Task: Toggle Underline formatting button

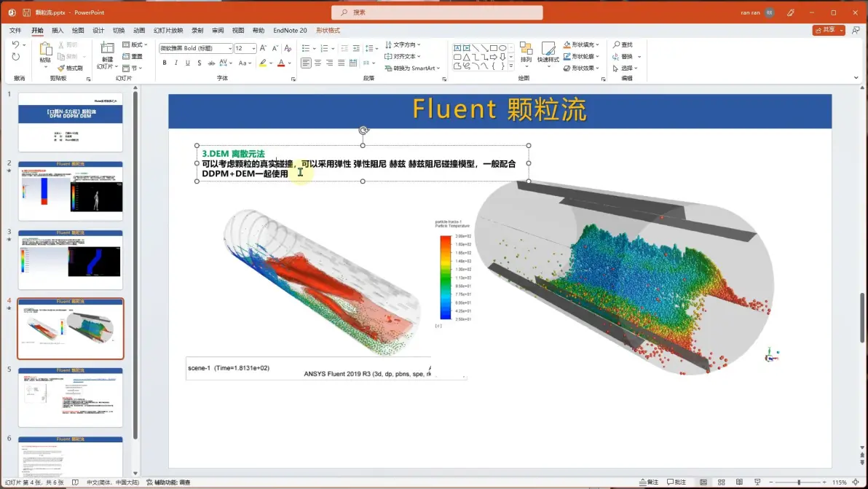Action: pyautogui.click(x=188, y=63)
